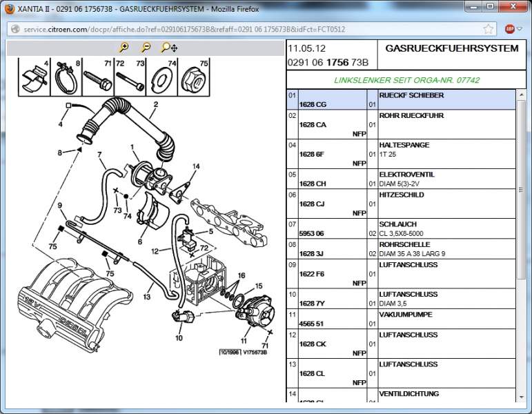Click description DIAM 35 A 38 LARG 9
Viewport: 532px width, 414px height.
point(412,253)
